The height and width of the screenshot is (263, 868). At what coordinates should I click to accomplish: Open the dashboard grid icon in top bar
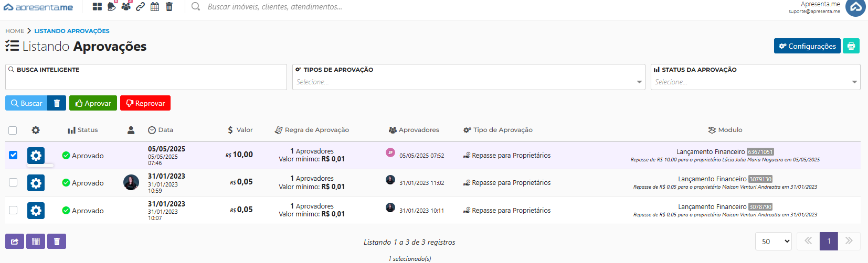[x=97, y=7]
